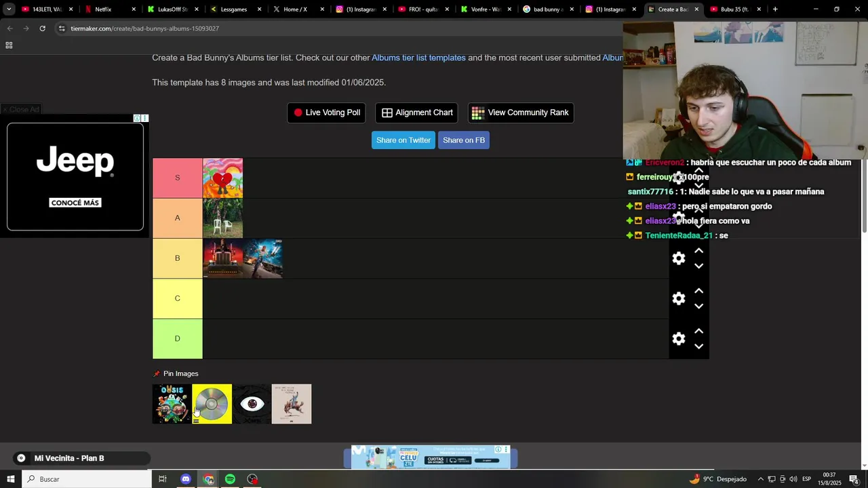Move the D tier row up
This screenshot has width=868, height=488.
click(699, 331)
